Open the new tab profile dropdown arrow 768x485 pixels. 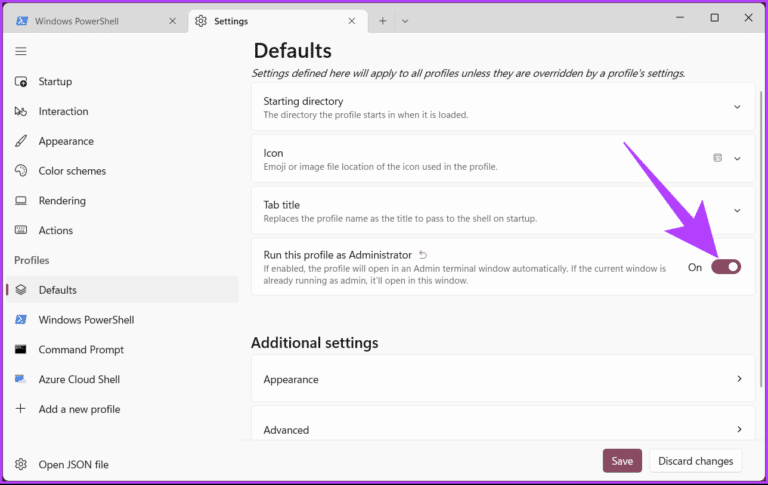click(405, 21)
